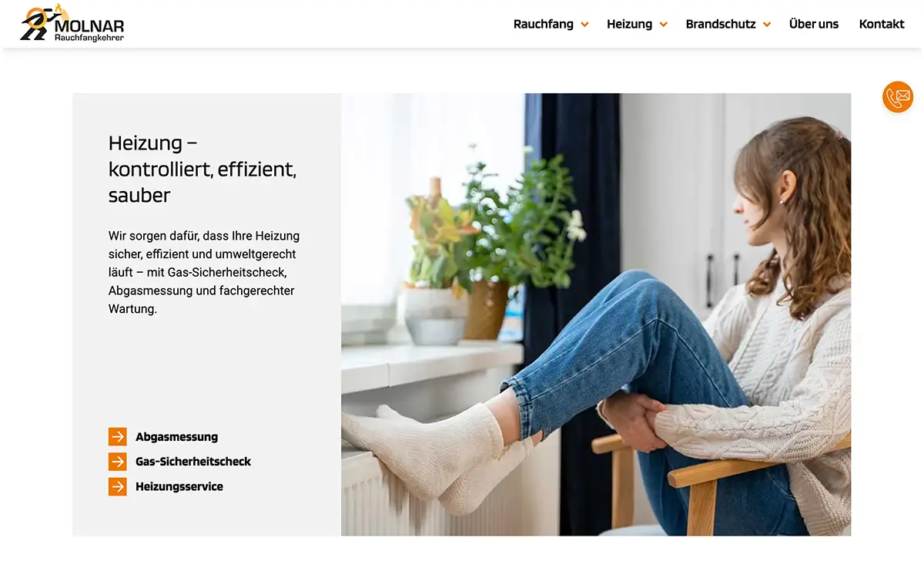
Task: Open the Rauchfang menu item
Action: (x=544, y=24)
